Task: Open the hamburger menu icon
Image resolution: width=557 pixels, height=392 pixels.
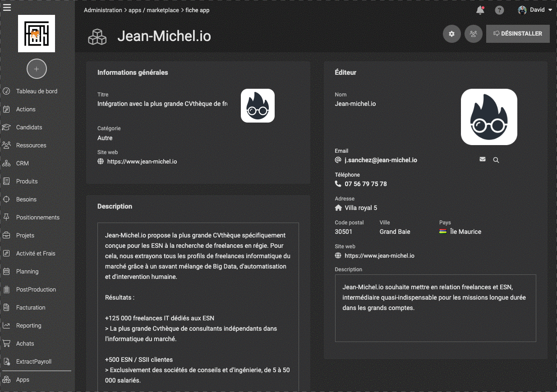Action: [7, 8]
